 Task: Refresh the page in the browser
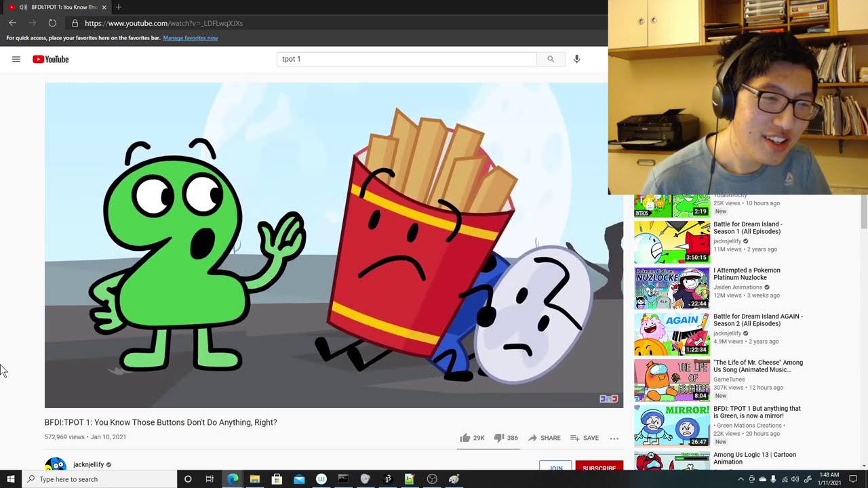52,23
